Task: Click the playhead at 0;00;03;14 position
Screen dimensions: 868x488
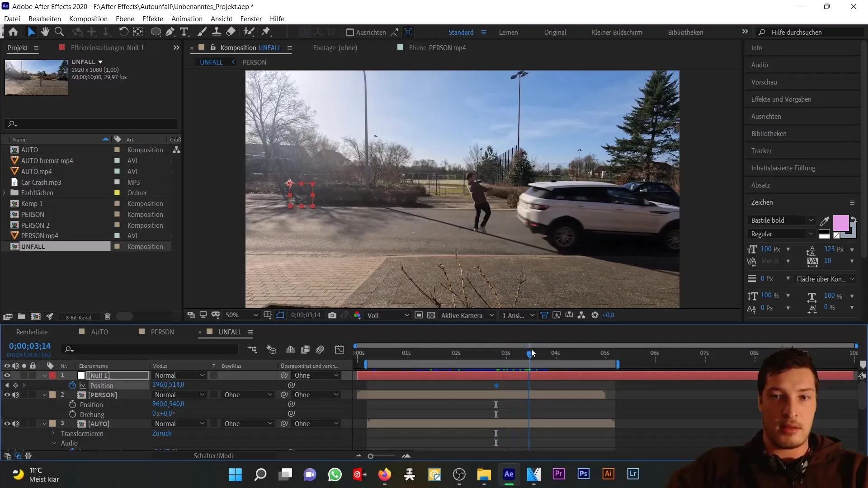Action: (x=529, y=353)
